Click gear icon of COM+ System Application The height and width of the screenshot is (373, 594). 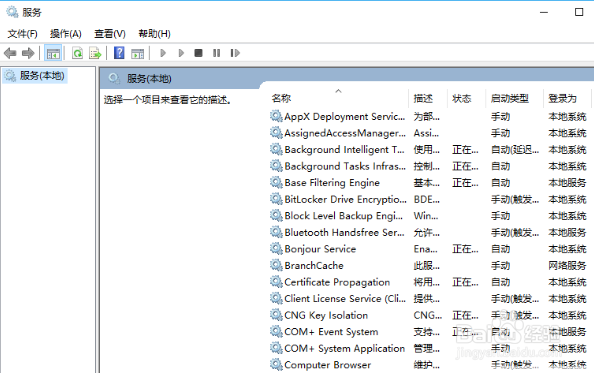click(276, 348)
